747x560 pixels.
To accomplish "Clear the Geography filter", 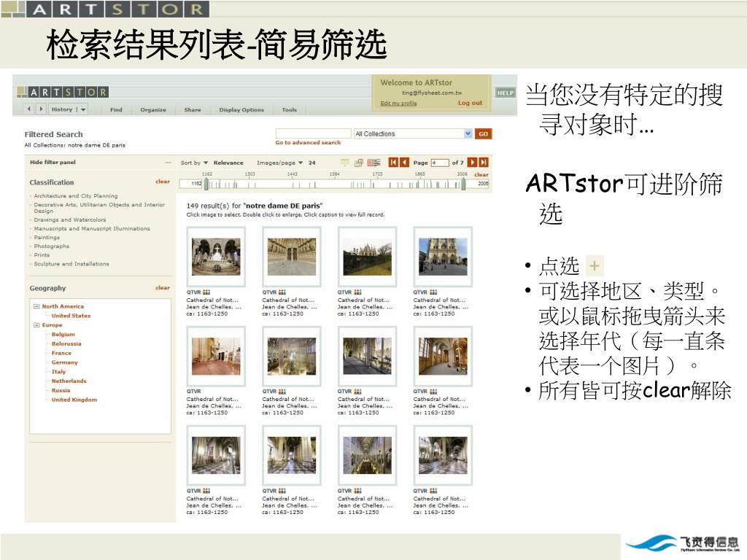I will (x=163, y=287).
